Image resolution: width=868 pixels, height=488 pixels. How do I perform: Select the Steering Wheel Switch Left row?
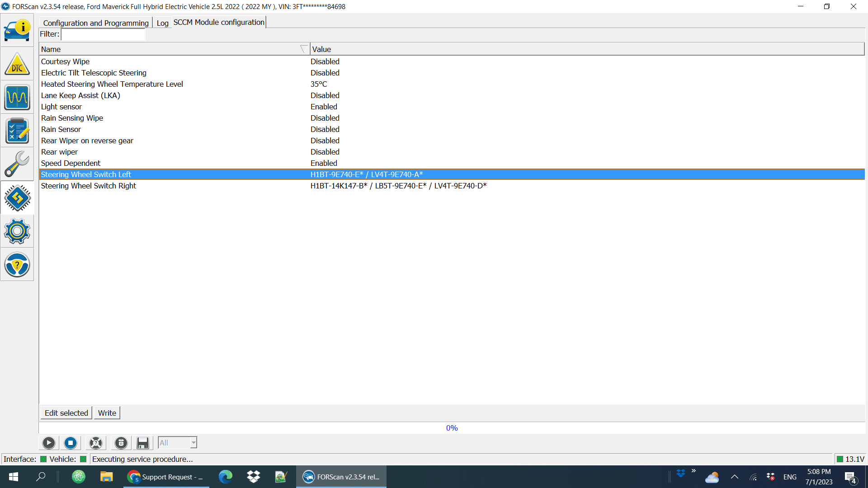[x=452, y=174]
